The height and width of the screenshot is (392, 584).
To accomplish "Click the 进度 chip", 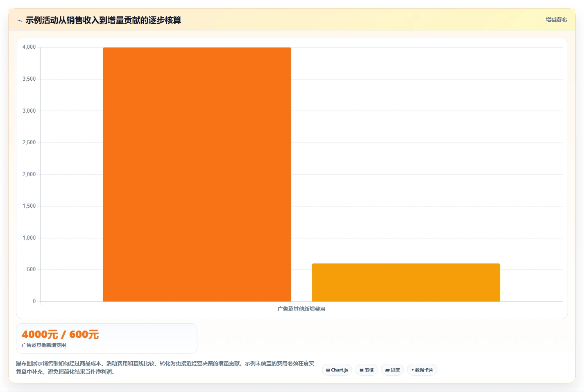I will [x=392, y=370].
